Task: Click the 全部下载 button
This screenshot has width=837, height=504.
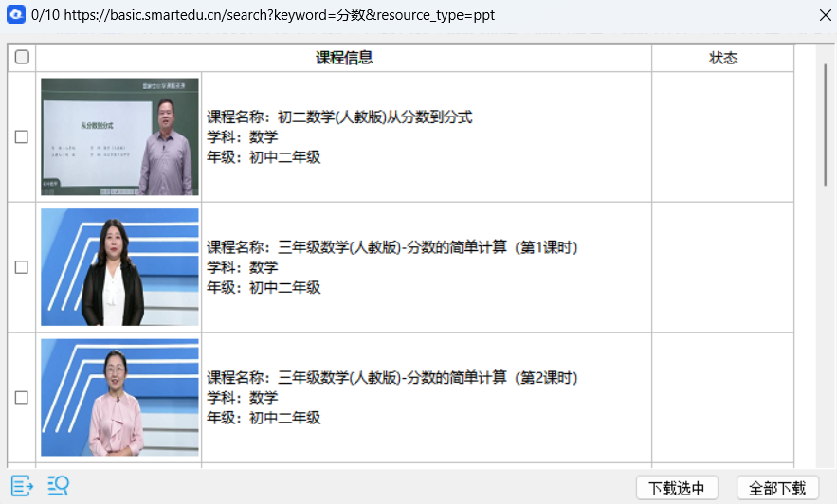Action: point(777,488)
